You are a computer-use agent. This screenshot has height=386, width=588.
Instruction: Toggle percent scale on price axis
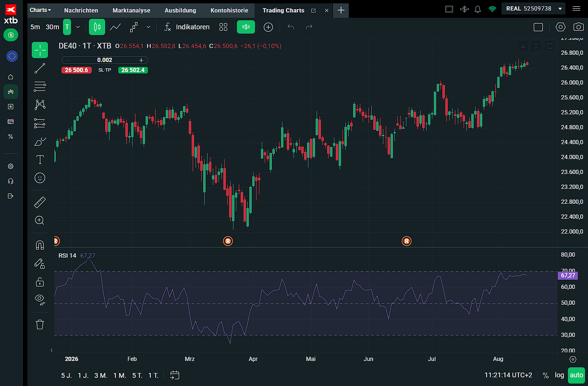click(x=545, y=375)
